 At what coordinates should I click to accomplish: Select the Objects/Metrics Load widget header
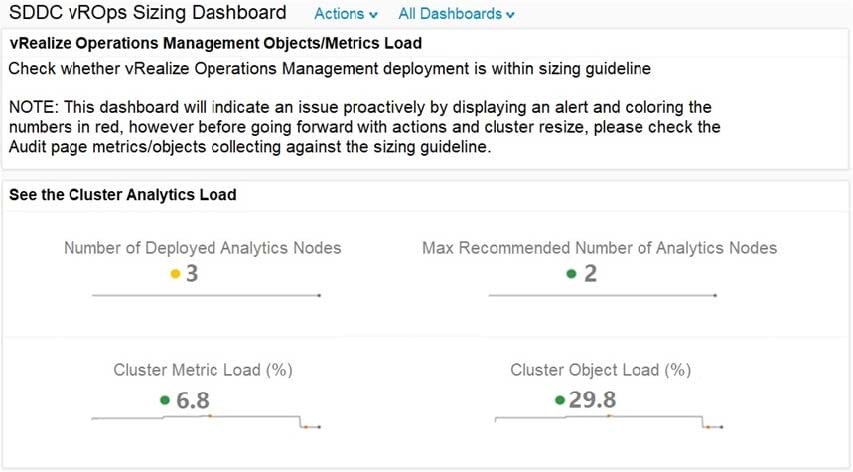click(215, 44)
